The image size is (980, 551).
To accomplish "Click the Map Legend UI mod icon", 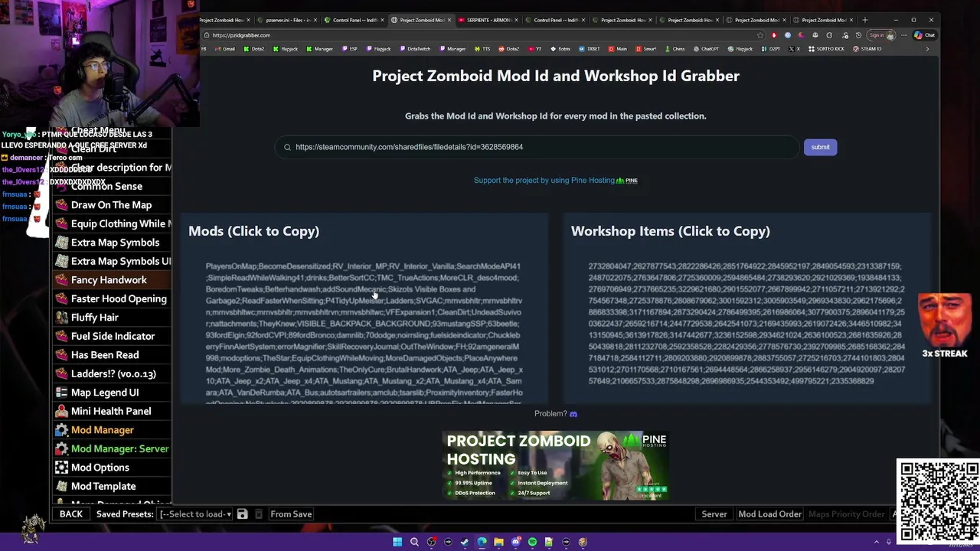I will pyautogui.click(x=61, y=393).
